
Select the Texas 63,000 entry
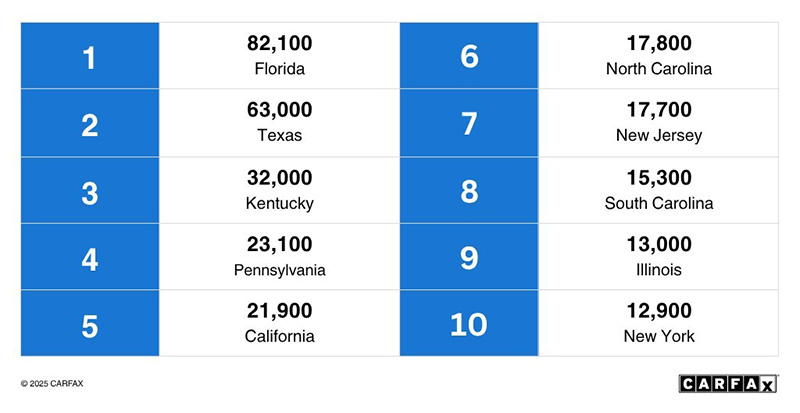tap(280, 123)
